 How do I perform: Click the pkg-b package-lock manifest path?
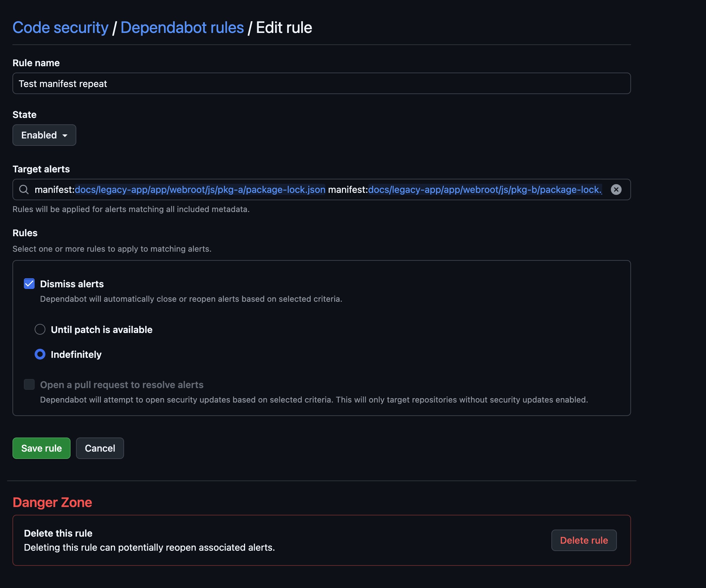click(x=485, y=190)
